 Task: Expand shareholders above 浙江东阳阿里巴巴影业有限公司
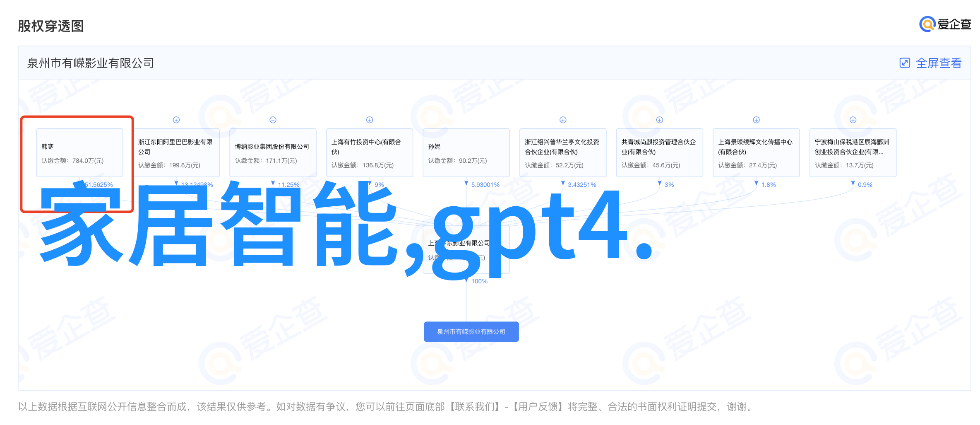pos(176,120)
